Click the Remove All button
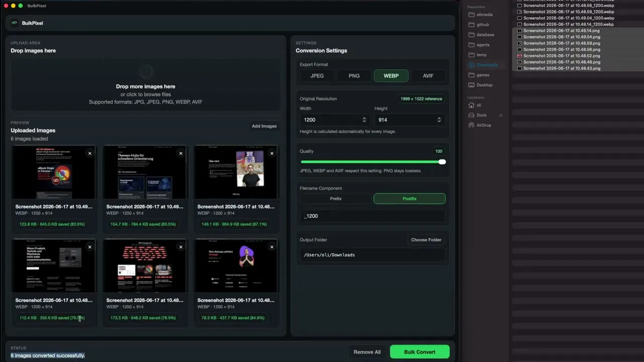This screenshot has width=644, height=362. coord(367,352)
